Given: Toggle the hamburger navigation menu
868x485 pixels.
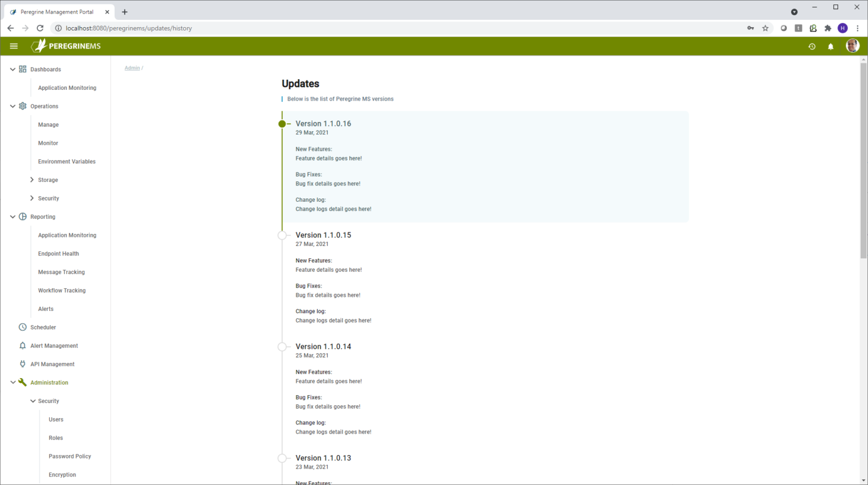Looking at the screenshot, I should click(14, 46).
